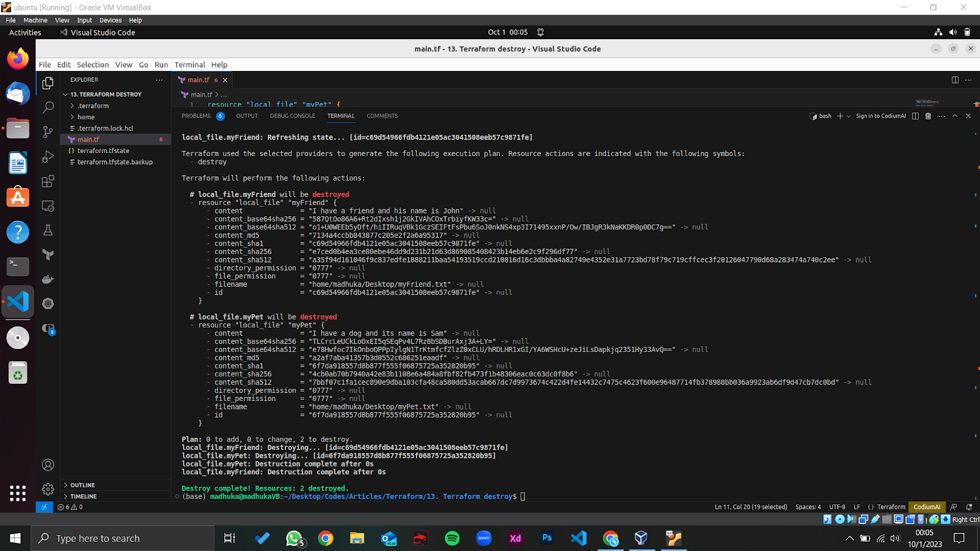This screenshot has width=980, height=551.
Task: Open the Run menu
Action: point(161,64)
